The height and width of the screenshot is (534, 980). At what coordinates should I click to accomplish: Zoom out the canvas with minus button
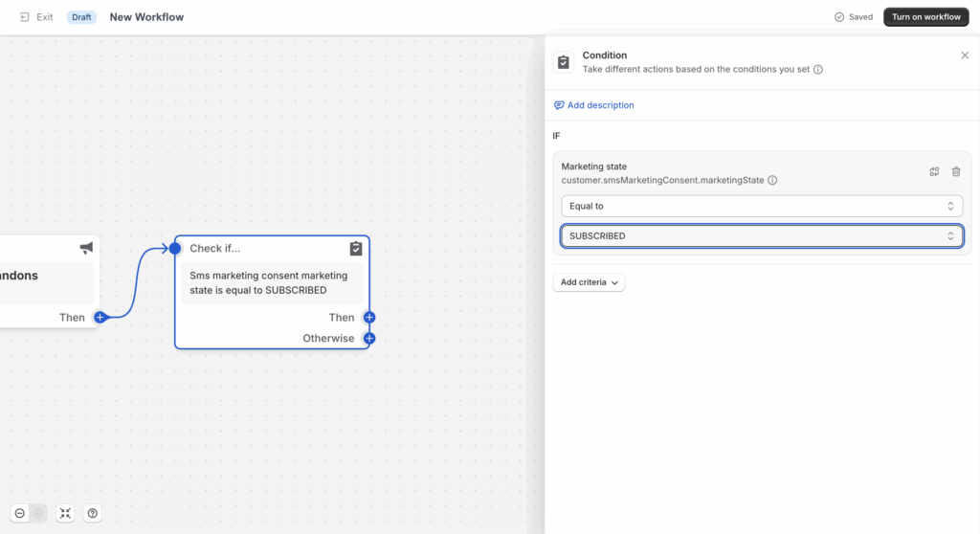click(x=20, y=513)
